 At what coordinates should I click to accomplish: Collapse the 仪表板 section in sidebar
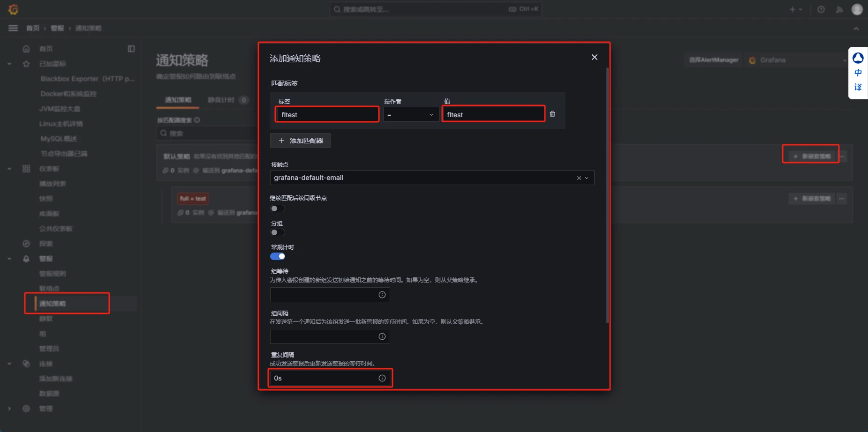point(9,169)
